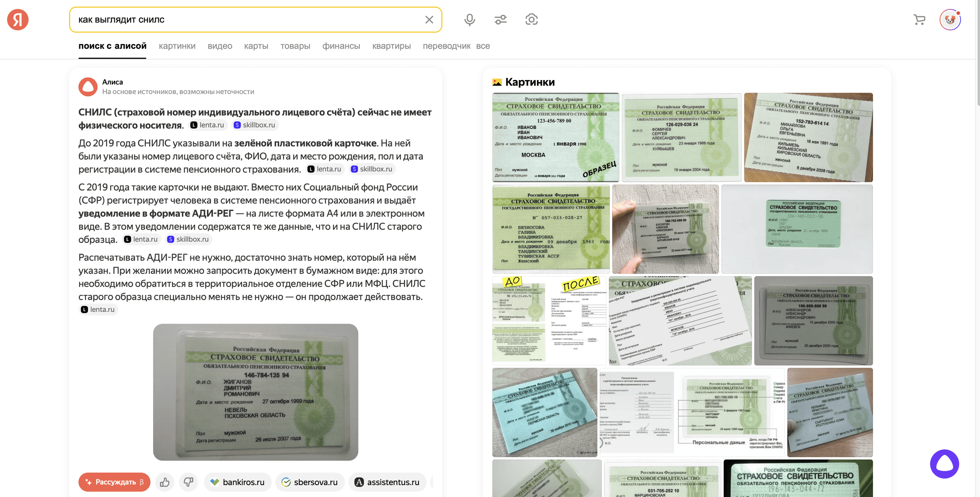980x497 pixels.
Task: Open the ОБРАЗЕЦ СНИЛС thumbnail image
Action: pos(555,137)
